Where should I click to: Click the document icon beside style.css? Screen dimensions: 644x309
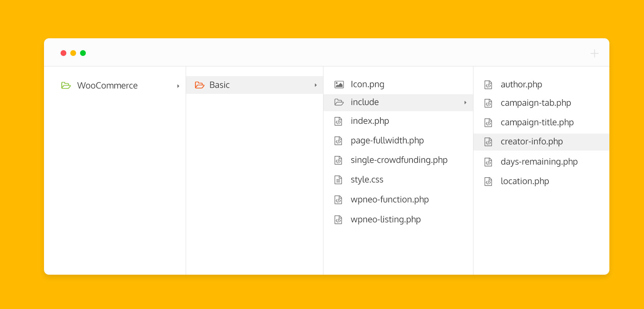coord(338,180)
